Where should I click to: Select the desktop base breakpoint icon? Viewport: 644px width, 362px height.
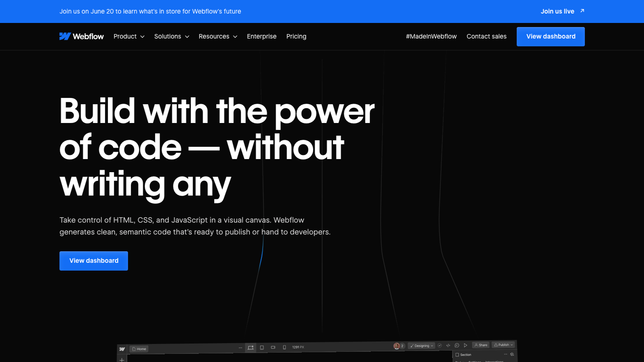[x=251, y=348]
